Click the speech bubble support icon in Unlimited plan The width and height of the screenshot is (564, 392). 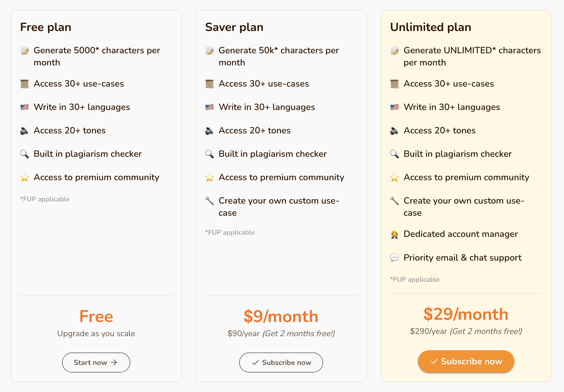coord(395,257)
